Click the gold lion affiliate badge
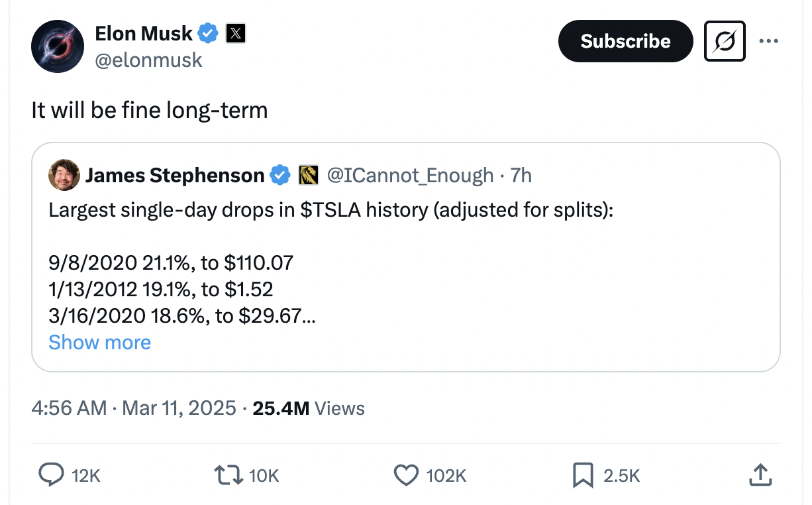 309,175
